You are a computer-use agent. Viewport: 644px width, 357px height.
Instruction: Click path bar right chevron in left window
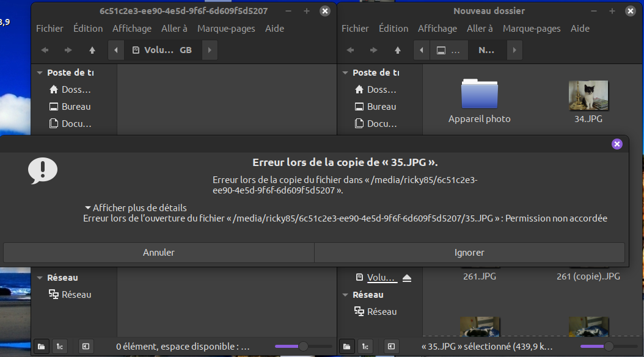pos(210,50)
